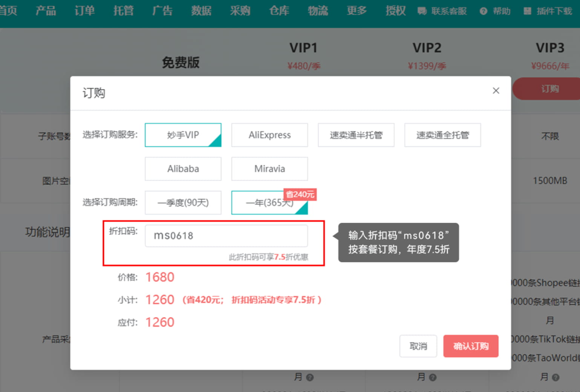Open the 插件下载 link
Image resolution: width=580 pixels, height=392 pixels.
click(x=554, y=11)
